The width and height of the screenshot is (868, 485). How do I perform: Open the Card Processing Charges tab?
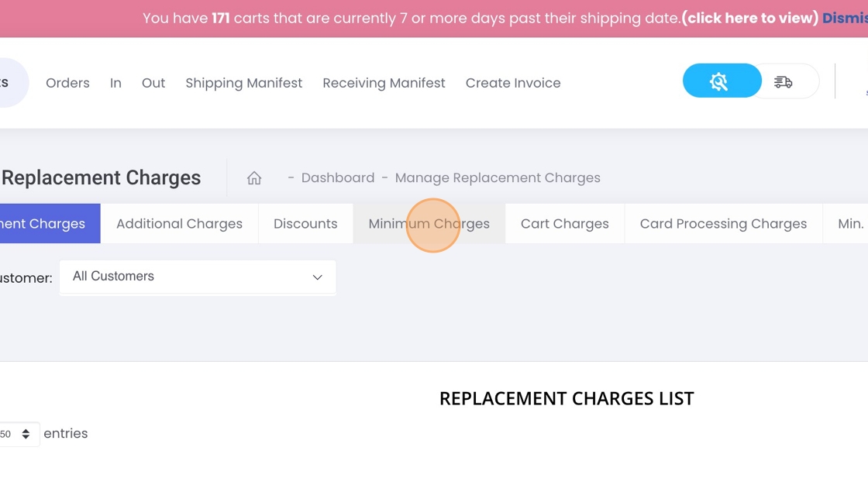click(x=723, y=224)
